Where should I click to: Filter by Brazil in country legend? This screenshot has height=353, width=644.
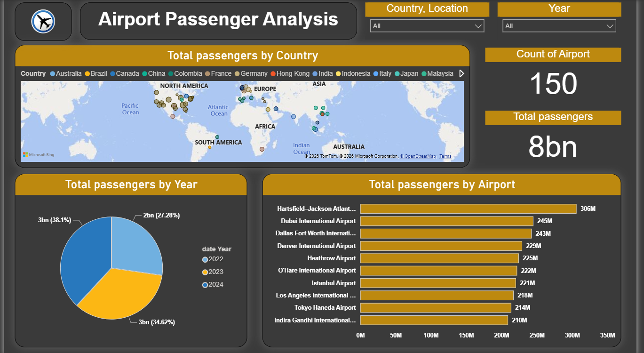(x=96, y=73)
